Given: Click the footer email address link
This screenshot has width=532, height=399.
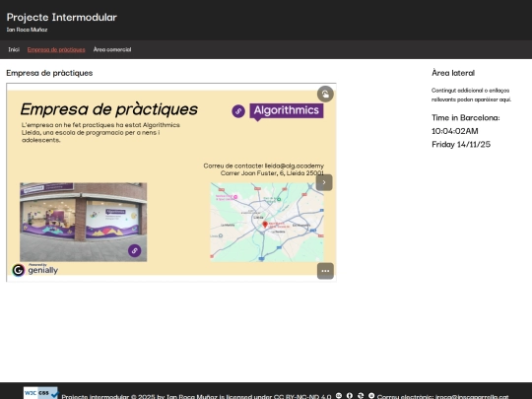Looking at the screenshot, I should coord(472,396).
